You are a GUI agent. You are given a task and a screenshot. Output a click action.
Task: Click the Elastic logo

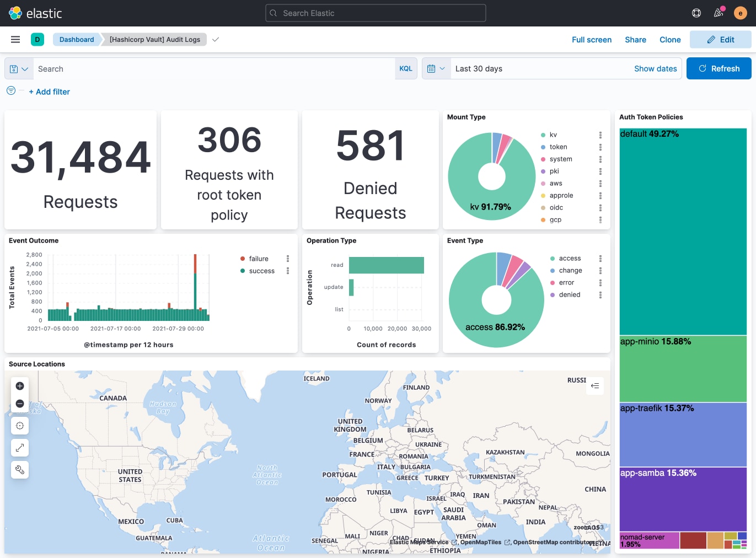point(35,13)
